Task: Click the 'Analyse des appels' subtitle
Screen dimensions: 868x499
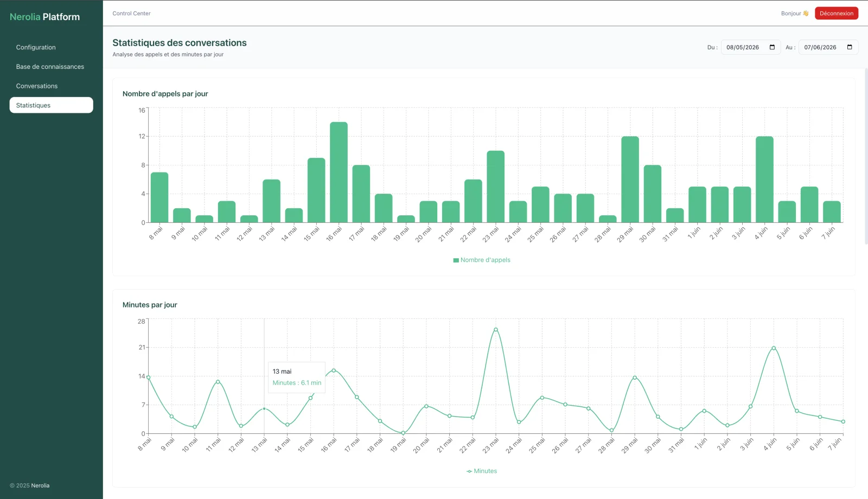Action: pos(168,54)
